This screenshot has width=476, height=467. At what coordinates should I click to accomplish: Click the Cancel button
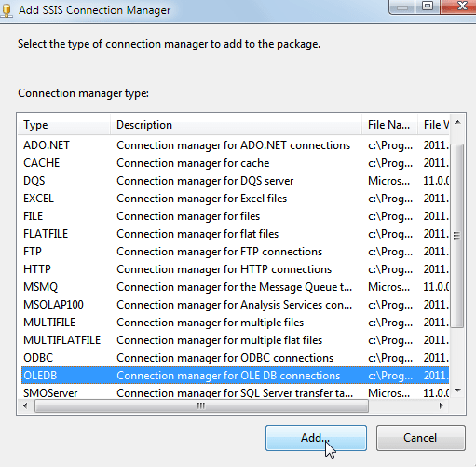pyautogui.click(x=421, y=438)
